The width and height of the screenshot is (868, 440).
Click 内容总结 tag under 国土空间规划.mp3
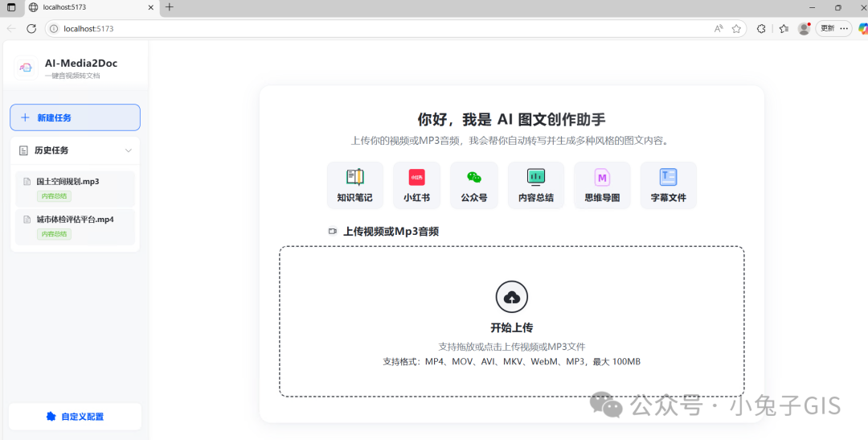pyautogui.click(x=55, y=196)
